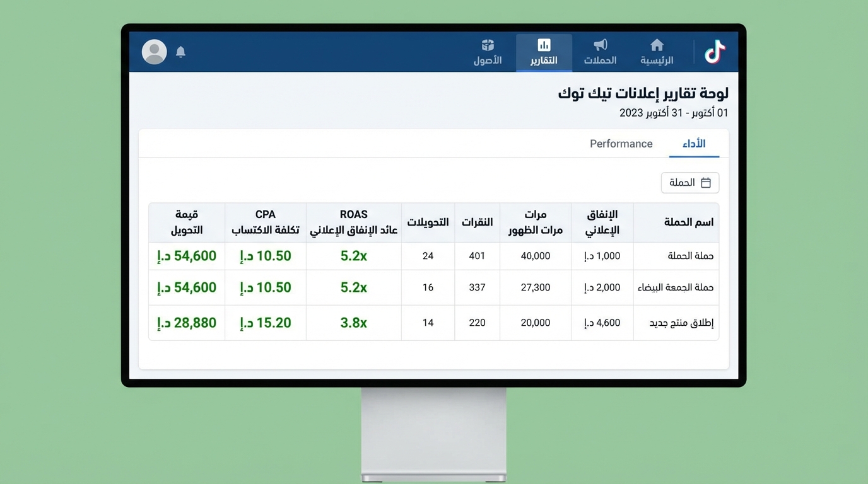This screenshot has width=868, height=484.
Task: Open التقارير using the bar-chart icon
Action: point(544,45)
